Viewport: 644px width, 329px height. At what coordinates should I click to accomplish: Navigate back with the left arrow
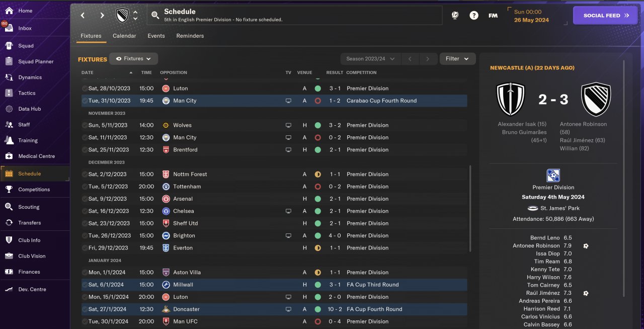click(83, 16)
